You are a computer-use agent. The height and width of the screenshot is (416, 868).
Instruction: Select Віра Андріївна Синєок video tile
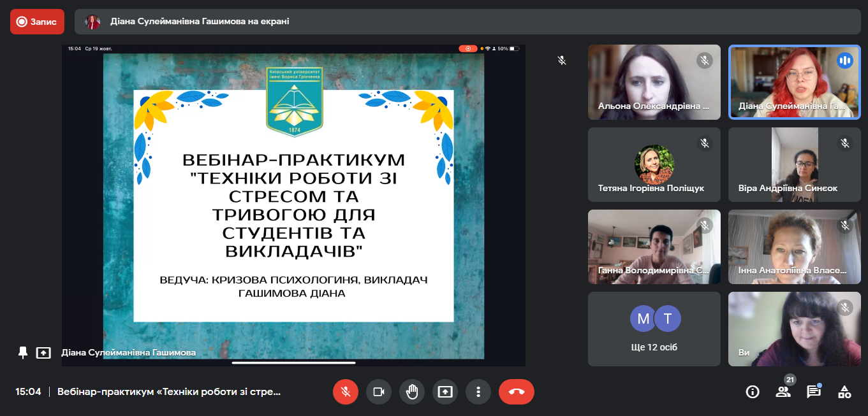click(x=794, y=164)
